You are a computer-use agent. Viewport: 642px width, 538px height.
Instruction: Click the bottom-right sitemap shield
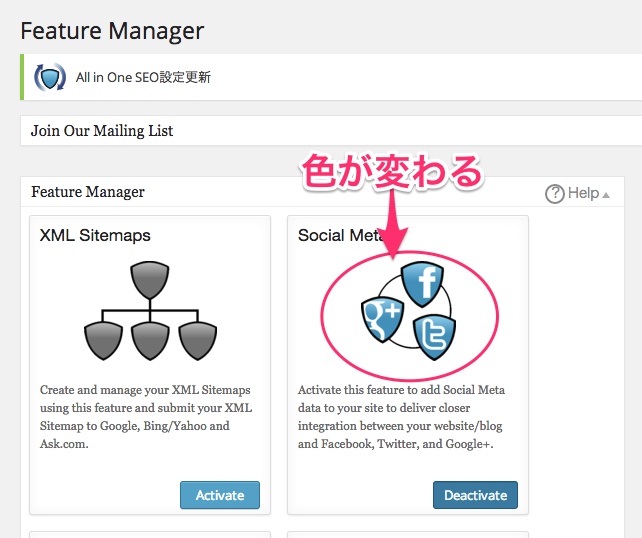click(198, 341)
